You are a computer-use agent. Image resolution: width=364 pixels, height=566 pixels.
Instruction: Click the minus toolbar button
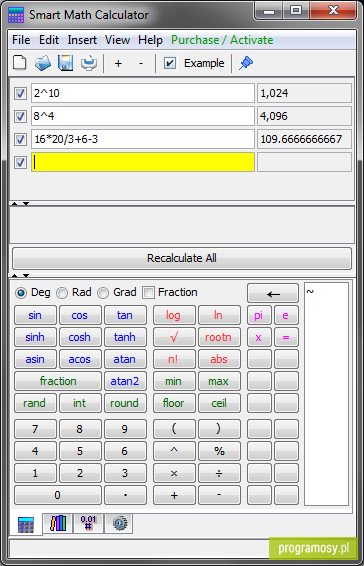141,64
